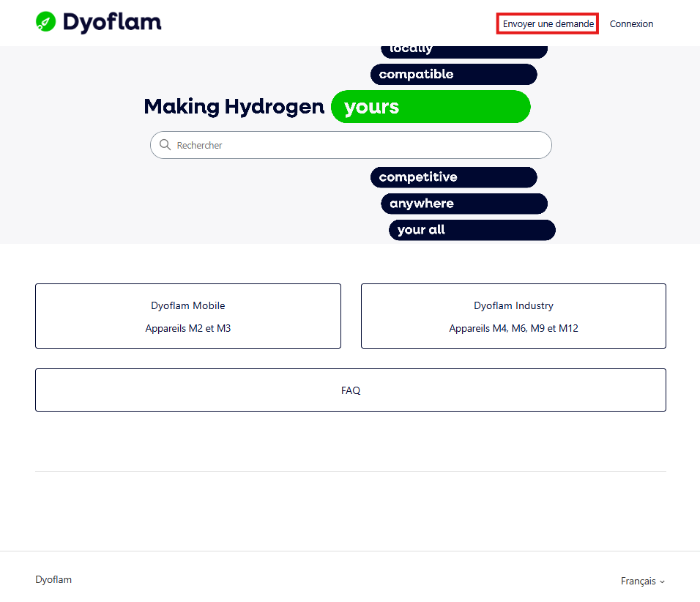Click the 'your all' dark pill
The height and width of the screenshot is (602, 700).
point(472,230)
